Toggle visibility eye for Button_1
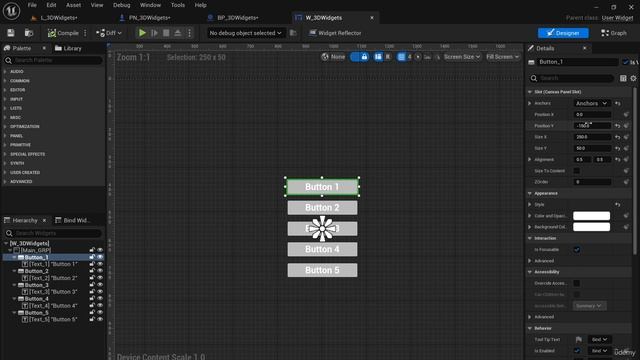The width and height of the screenshot is (640, 360). [x=100, y=257]
